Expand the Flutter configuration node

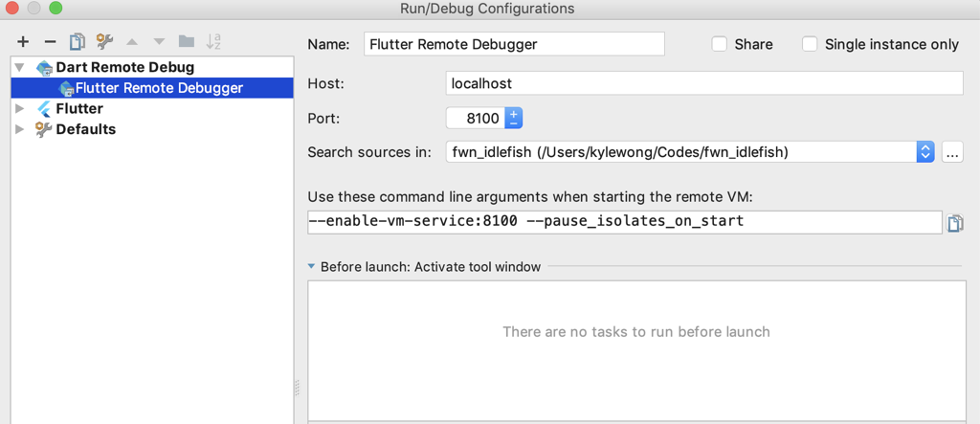point(20,109)
